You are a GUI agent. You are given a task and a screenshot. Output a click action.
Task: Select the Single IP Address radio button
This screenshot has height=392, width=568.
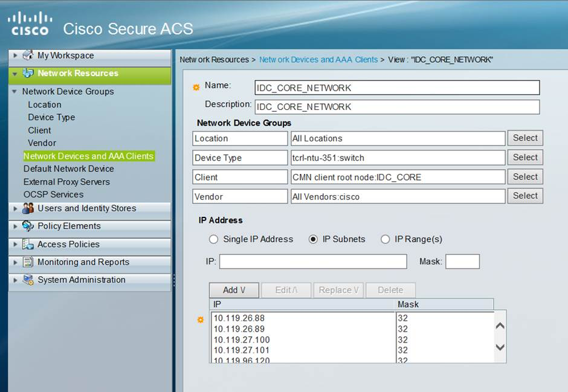point(214,239)
